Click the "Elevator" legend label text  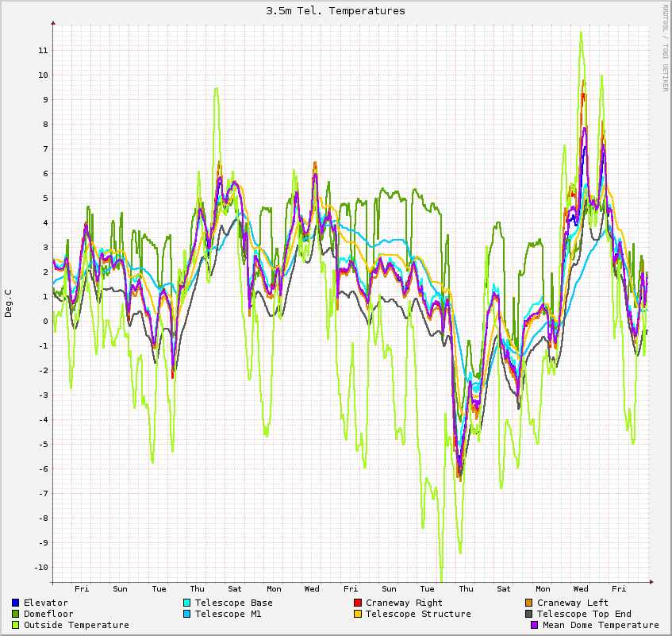tap(45, 603)
